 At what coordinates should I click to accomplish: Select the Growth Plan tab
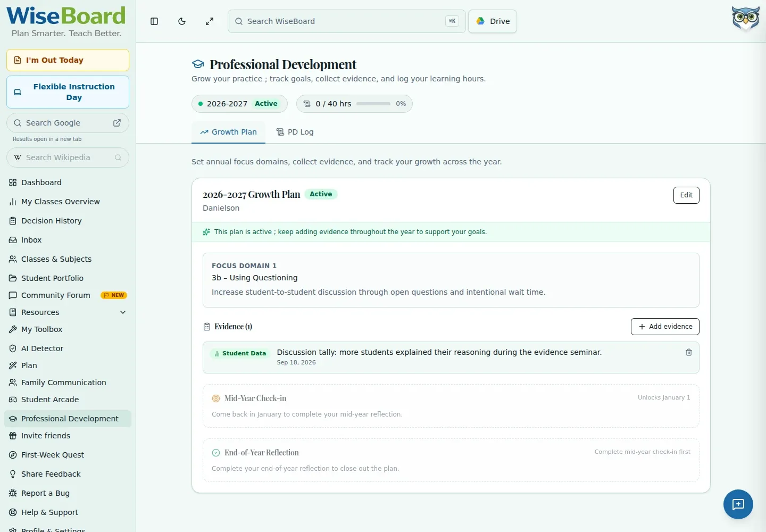[x=228, y=132]
